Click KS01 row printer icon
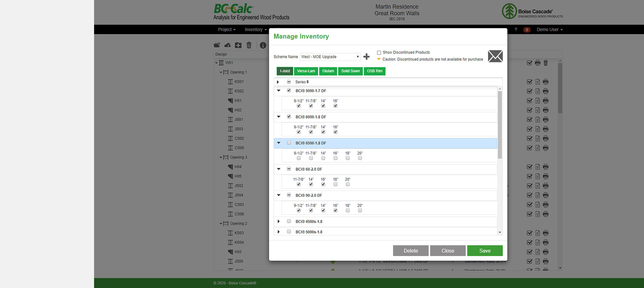The image size is (644, 288). point(546,82)
